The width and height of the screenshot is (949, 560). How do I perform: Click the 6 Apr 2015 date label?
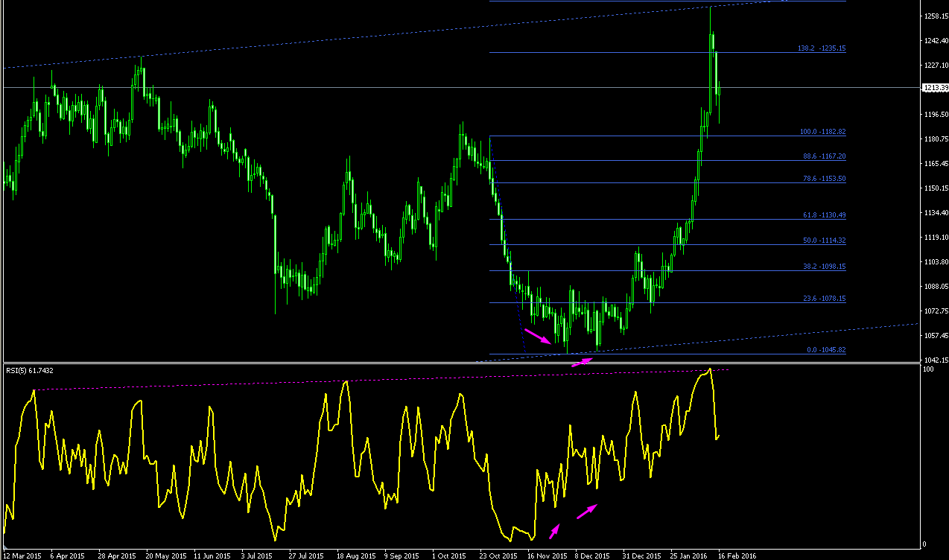pyautogui.click(x=67, y=556)
